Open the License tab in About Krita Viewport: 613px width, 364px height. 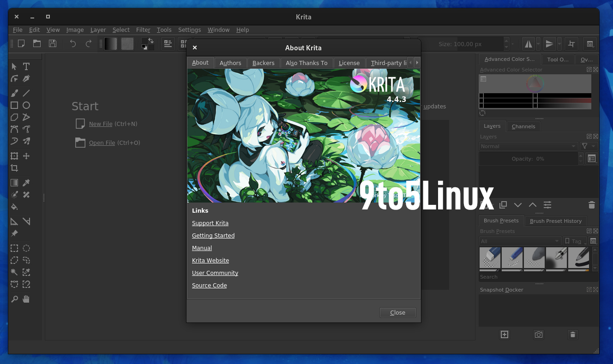click(x=349, y=63)
